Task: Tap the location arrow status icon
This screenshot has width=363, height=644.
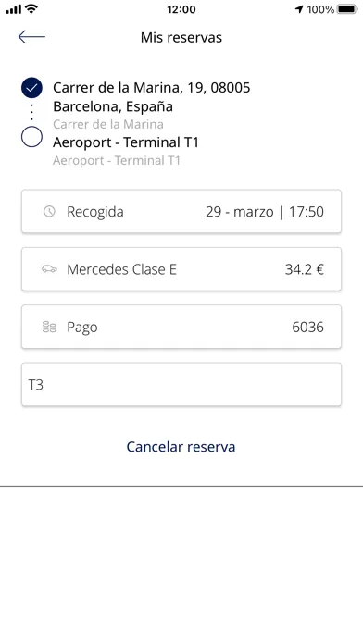Action: [x=299, y=9]
